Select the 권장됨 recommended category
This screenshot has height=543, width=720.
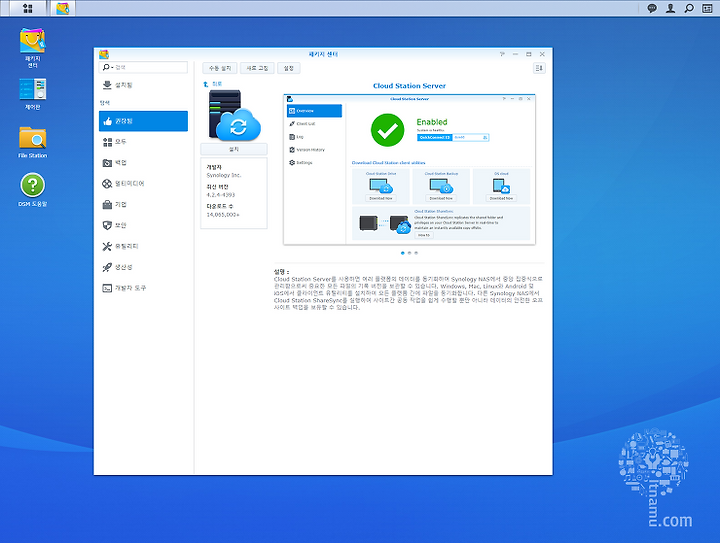pyautogui.click(x=143, y=121)
